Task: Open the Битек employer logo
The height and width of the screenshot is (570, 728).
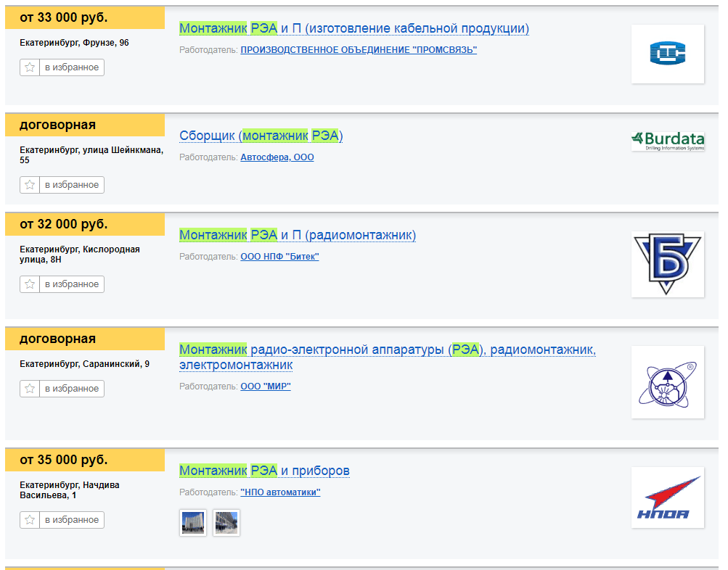Action: coord(667,264)
